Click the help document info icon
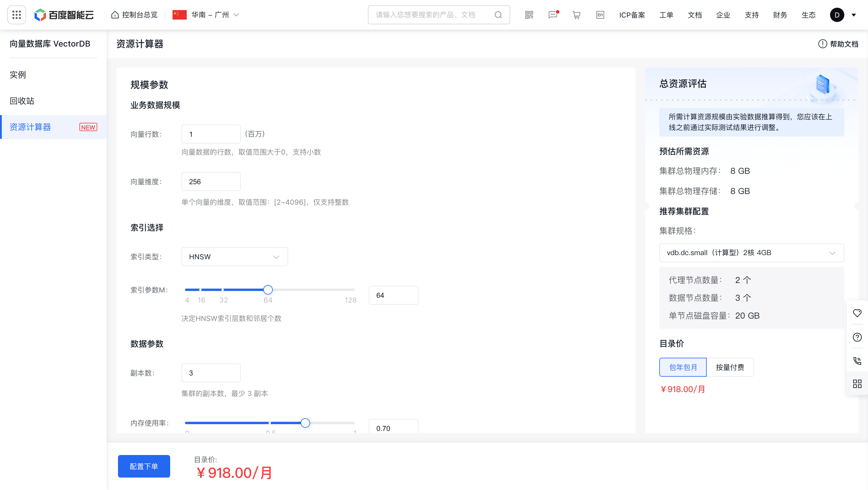Viewport: 868px width, 490px height. click(823, 44)
